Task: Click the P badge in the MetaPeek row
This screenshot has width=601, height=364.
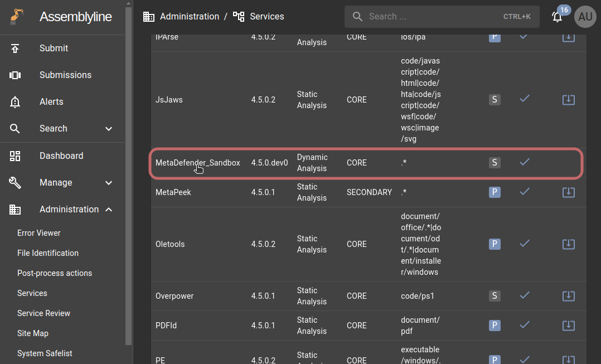Action: 495,192
